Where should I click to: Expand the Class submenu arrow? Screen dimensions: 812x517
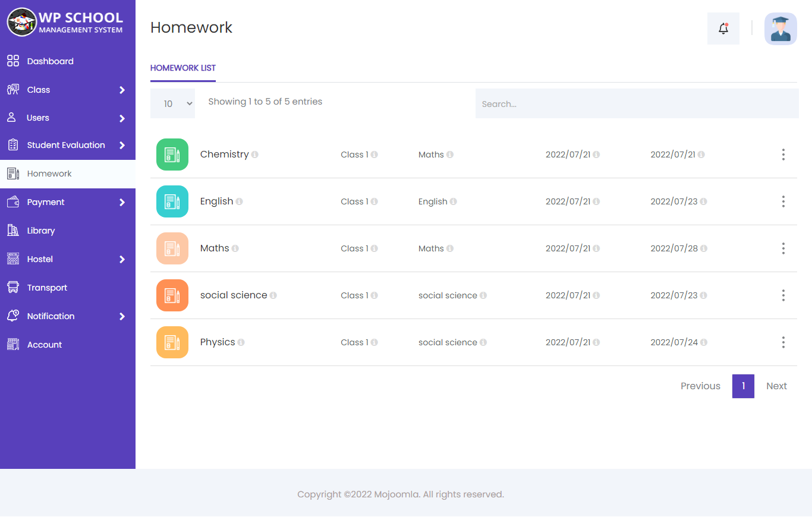[x=122, y=90]
